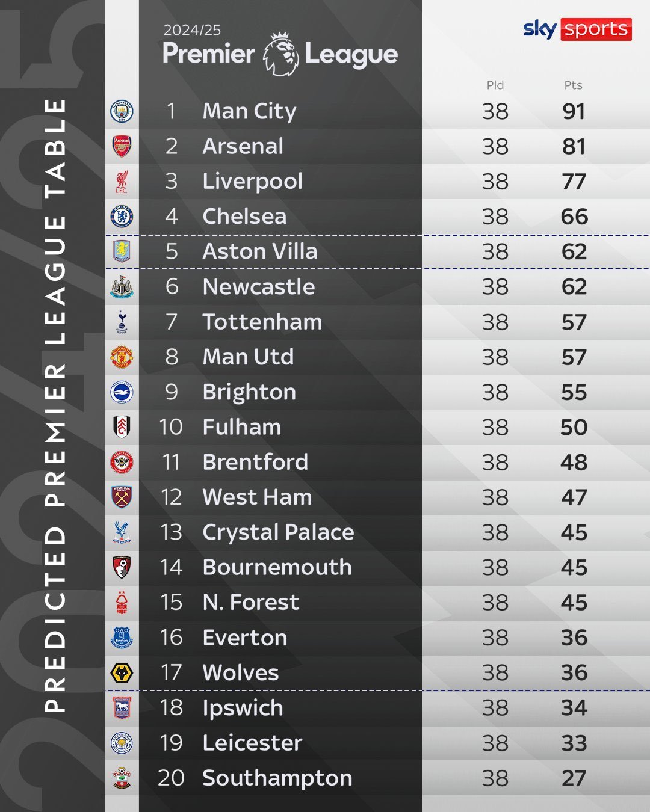650x812 pixels.
Task: Select the Brentford bee crest
Action: [122, 462]
